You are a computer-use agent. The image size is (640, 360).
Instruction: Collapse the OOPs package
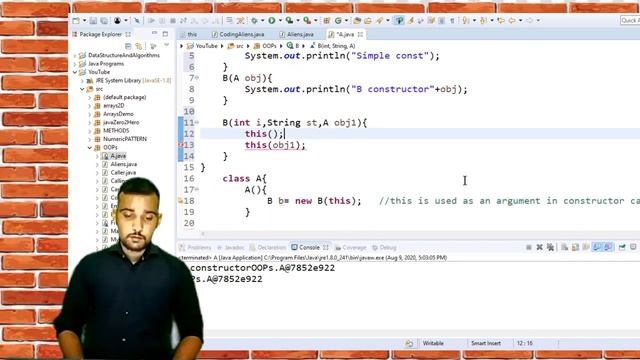90,147
